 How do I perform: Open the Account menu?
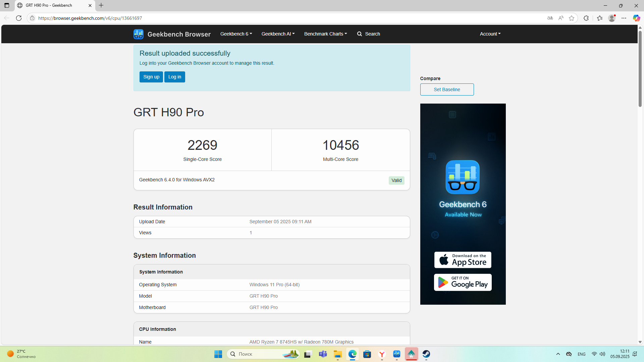[x=490, y=34]
